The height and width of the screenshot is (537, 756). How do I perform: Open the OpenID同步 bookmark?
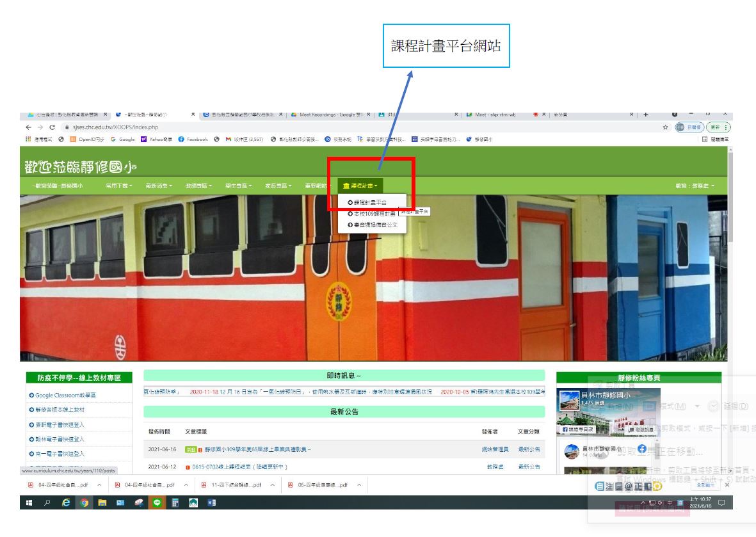click(x=87, y=140)
